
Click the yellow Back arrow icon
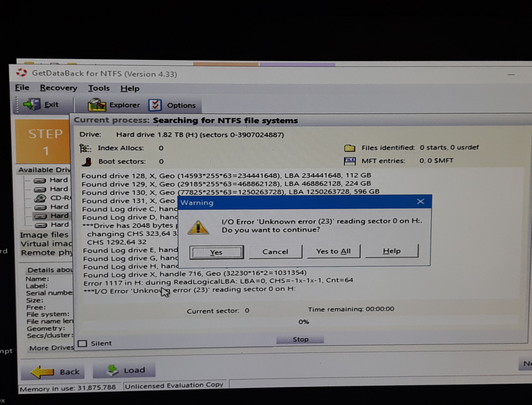42,372
